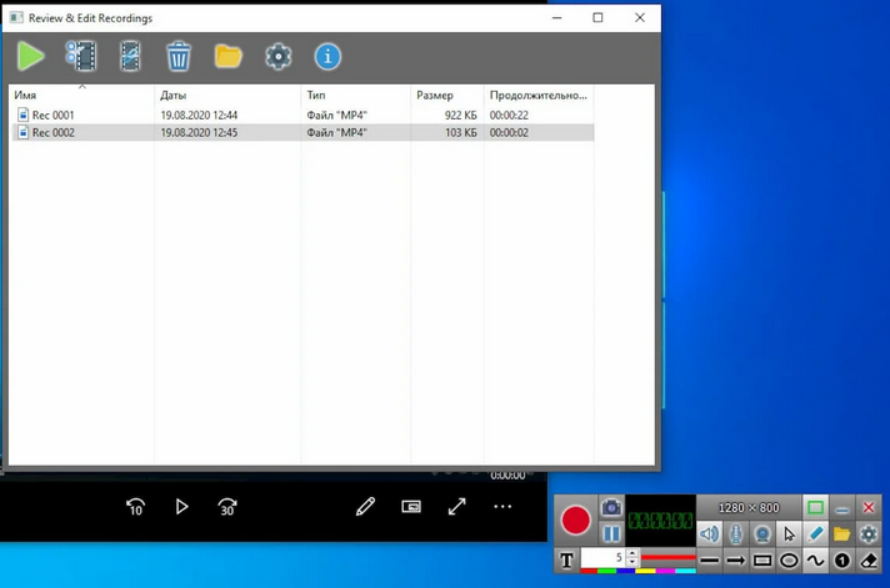Viewport: 890px width, 588px height.
Task: Click date 19.08.2020 12:44
Action: tap(199, 115)
